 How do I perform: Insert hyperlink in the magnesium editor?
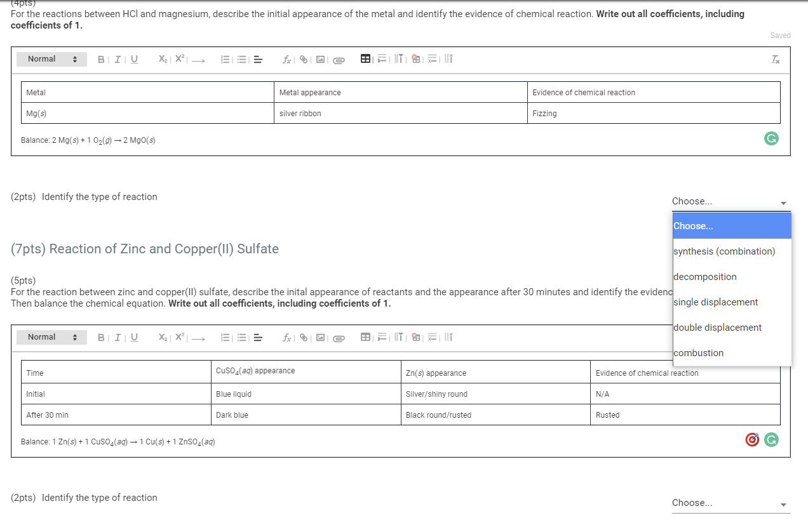pos(304,60)
